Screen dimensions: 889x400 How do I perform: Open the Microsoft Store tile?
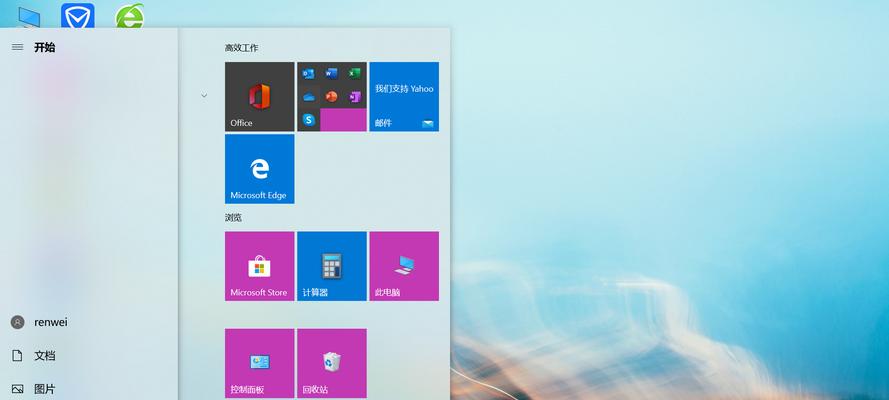tap(259, 266)
